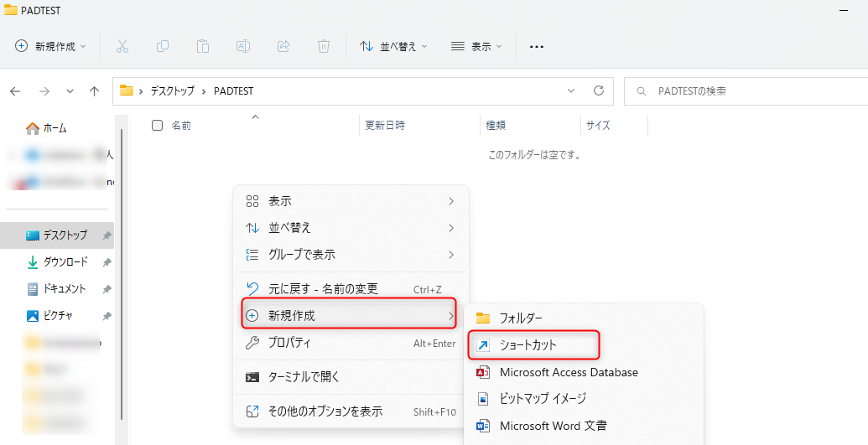Open the three-dots more options menu
This screenshot has width=868, height=445.
pyautogui.click(x=537, y=47)
